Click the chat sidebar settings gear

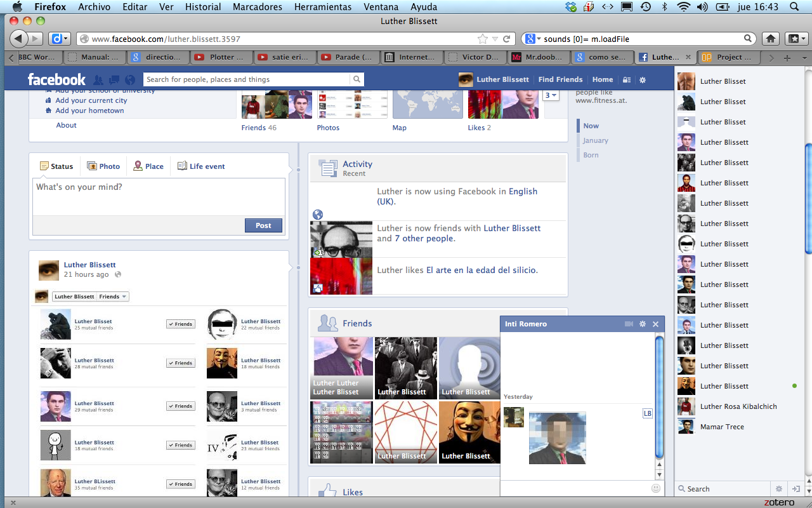coord(779,489)
